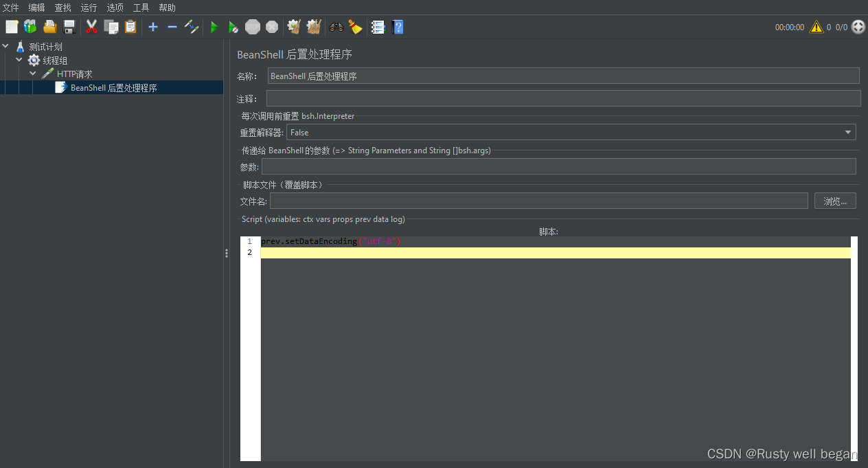Screen dimensions: 868x468
Task: Click the 浏览... browse button
Action: (835, 201)
